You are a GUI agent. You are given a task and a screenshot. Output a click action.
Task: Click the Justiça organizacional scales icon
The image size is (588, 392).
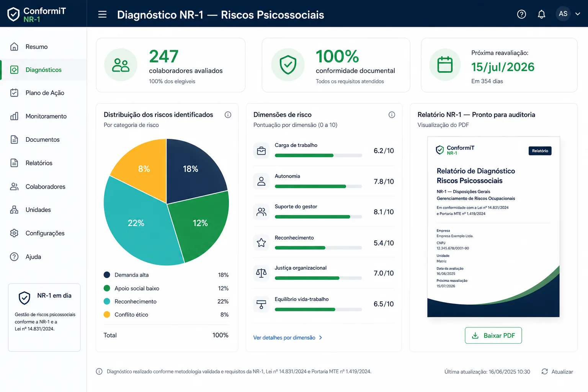261,273
